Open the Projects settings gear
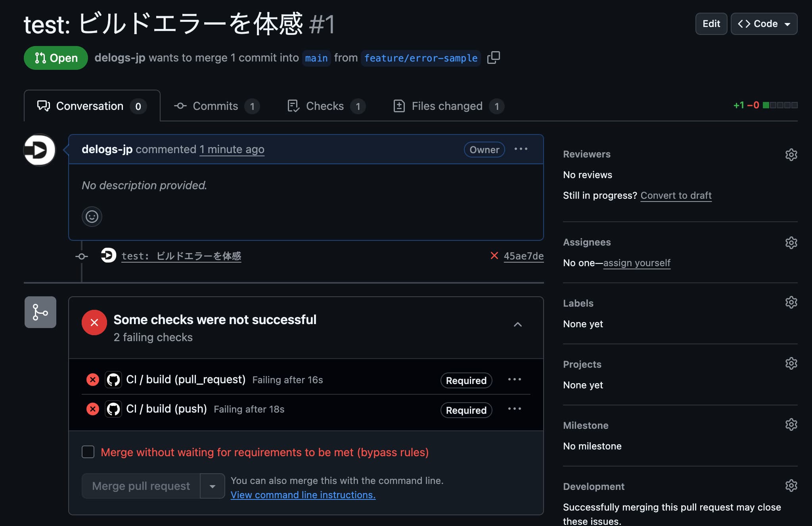Screen dimensions: 812x526 click(791, 363)
